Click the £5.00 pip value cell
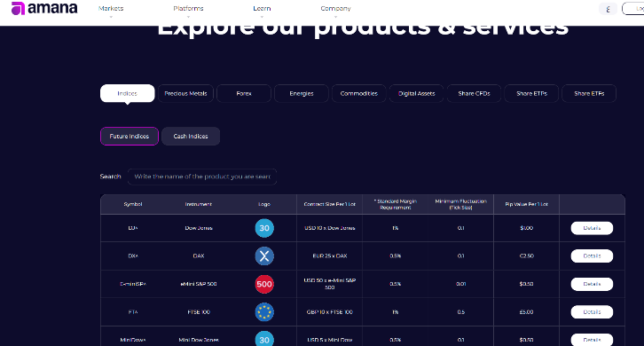This screenshot has height=346, width=644. point(527,312)
